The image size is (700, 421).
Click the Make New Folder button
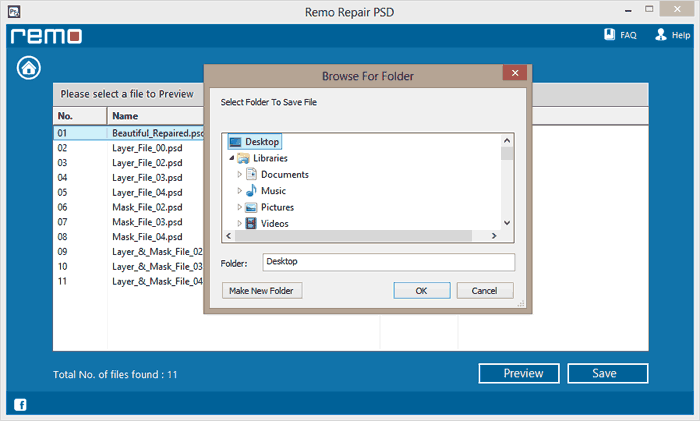tap(262, 291)
